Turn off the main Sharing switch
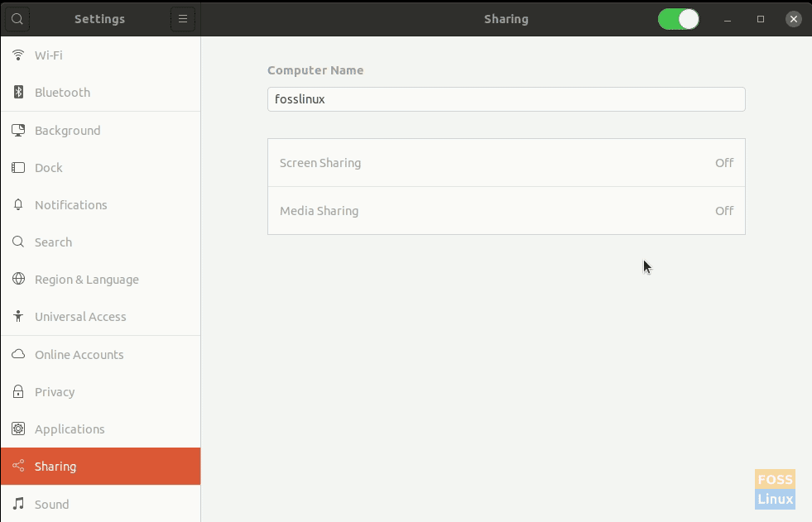The image size is (812, 522). [x=678, y=18]
